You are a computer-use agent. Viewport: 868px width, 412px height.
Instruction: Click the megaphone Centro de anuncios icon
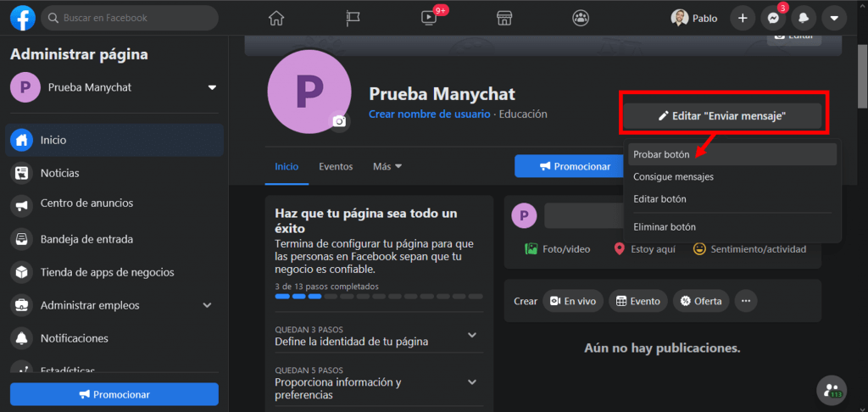[x=21, y=206]
